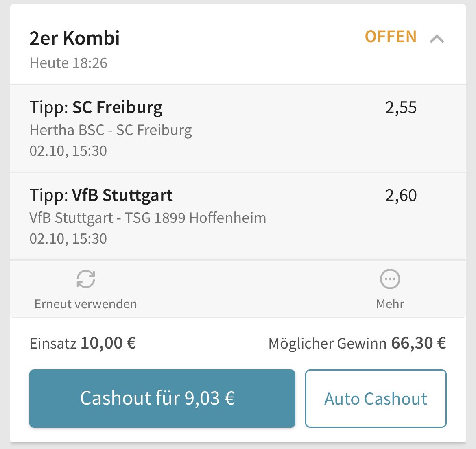Screen dimensions: 476x449
Task: Click the Mehr label text
Action: pyautogui.click(x=390, y=304)
